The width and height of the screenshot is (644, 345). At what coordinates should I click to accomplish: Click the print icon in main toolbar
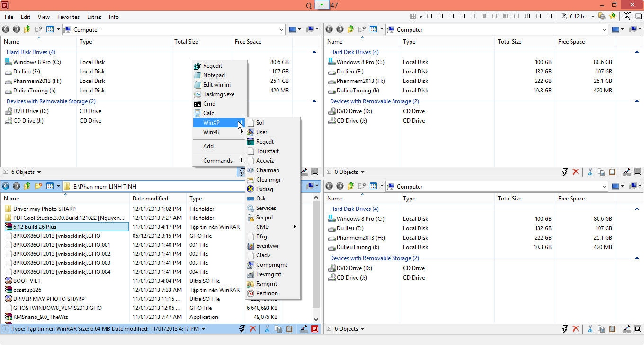point(601,17)
